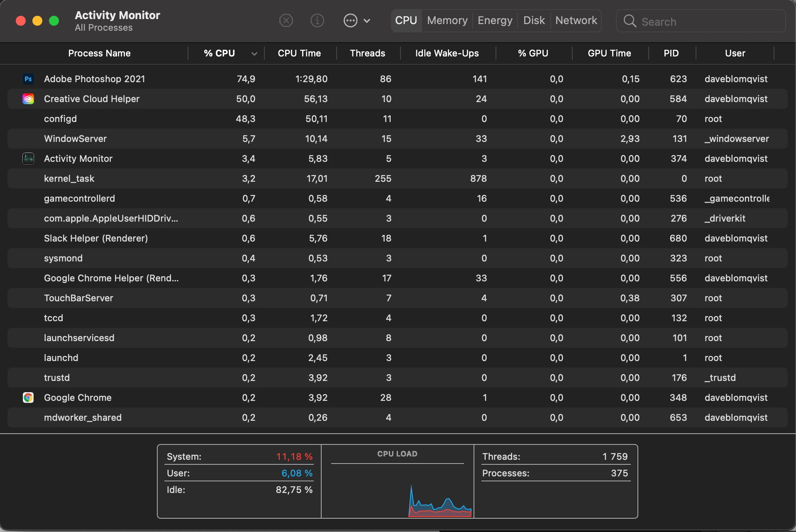Sort by the Process Name column

click(99, 53)
